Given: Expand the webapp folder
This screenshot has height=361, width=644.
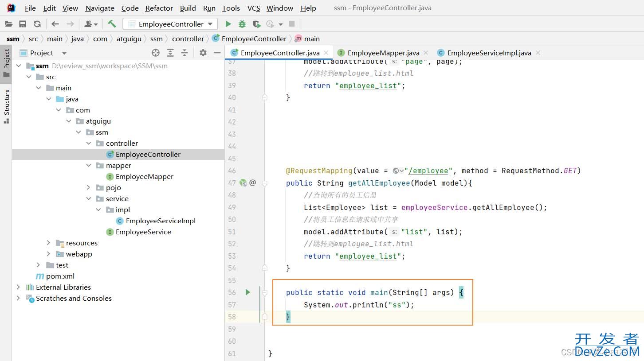Looking at the screenshot, I should click(49, 254).
